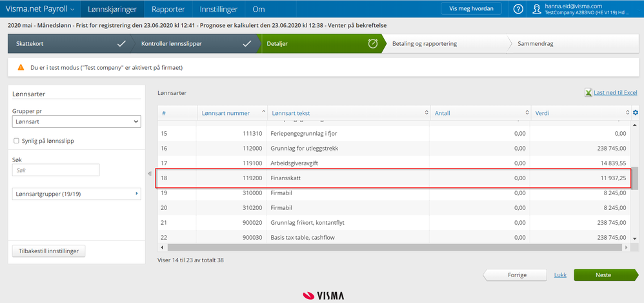Select Feriepengegrunnlag i fjor row

(x=394, y=133)
